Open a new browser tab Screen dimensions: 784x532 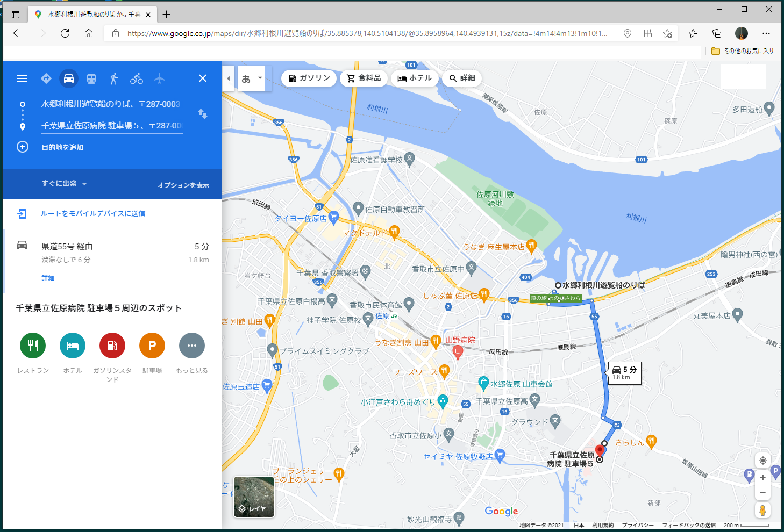tap(167, 15)
